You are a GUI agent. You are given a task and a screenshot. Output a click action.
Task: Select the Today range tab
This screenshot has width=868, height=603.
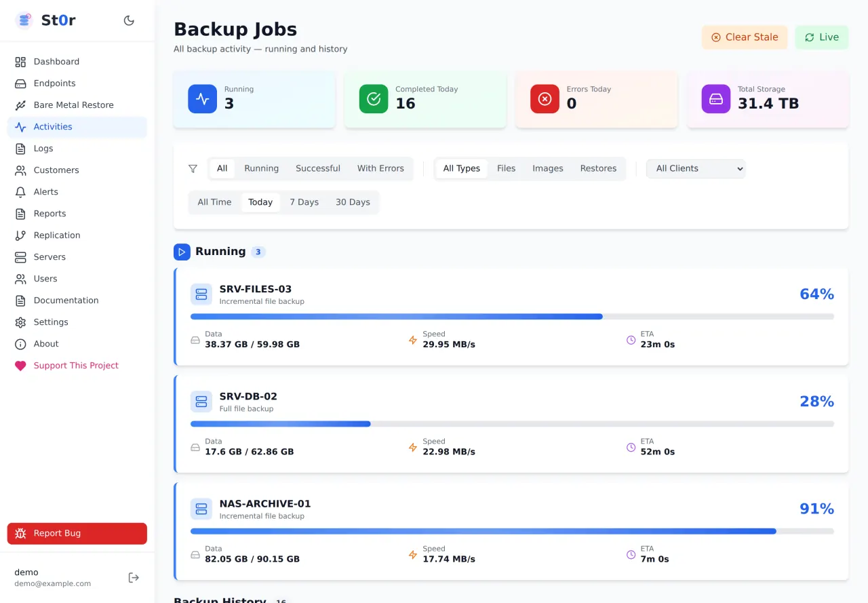coord(260,202)
